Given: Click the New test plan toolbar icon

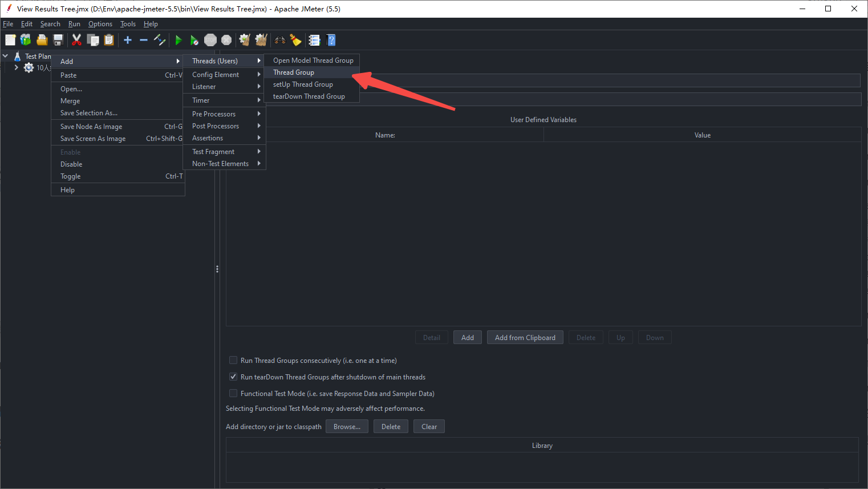Looking at the screenshot, I should 10,40.
